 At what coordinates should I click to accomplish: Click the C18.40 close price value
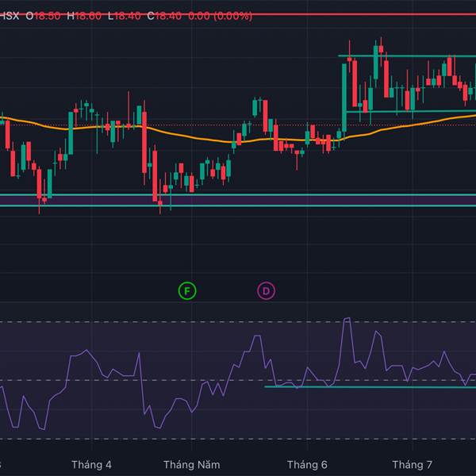164,16
